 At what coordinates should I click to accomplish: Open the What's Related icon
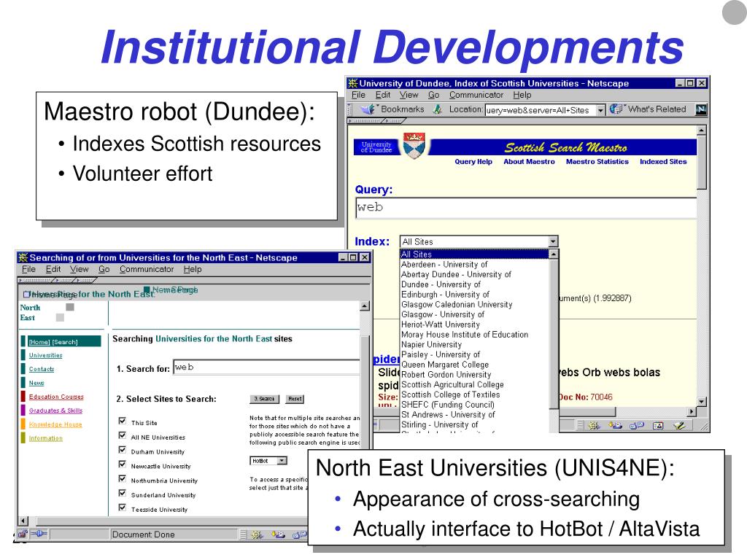[x=616, y=109]
